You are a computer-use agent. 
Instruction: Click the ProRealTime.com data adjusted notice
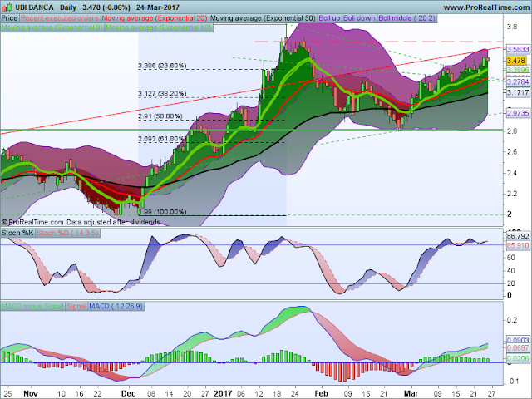point(81,222)
